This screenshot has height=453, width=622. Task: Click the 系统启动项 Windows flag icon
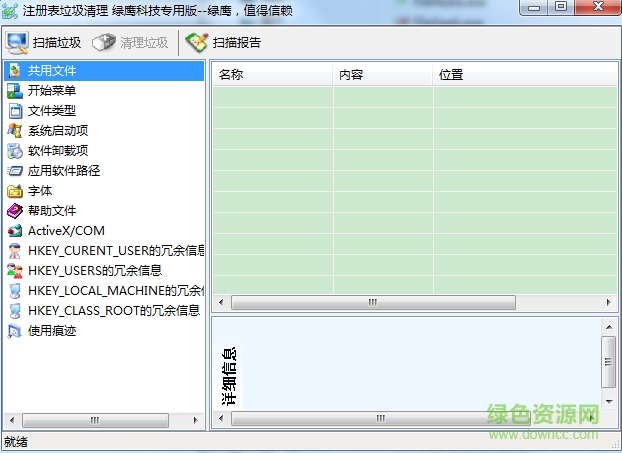15,131
